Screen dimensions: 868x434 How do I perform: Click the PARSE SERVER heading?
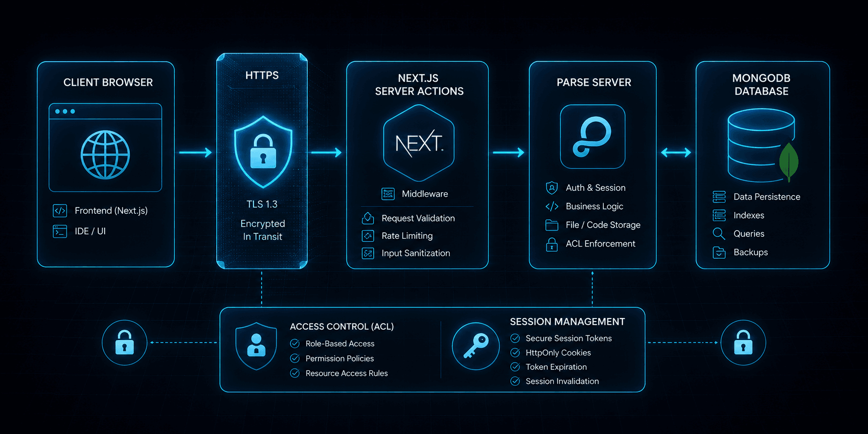pyautogui.click(x=594, y=83)
